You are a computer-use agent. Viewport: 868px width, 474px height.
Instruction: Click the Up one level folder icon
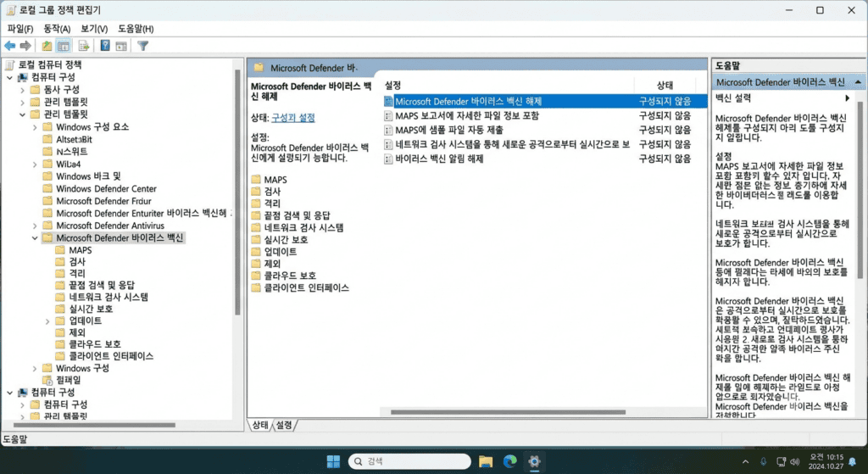click(x=47, y=46)
